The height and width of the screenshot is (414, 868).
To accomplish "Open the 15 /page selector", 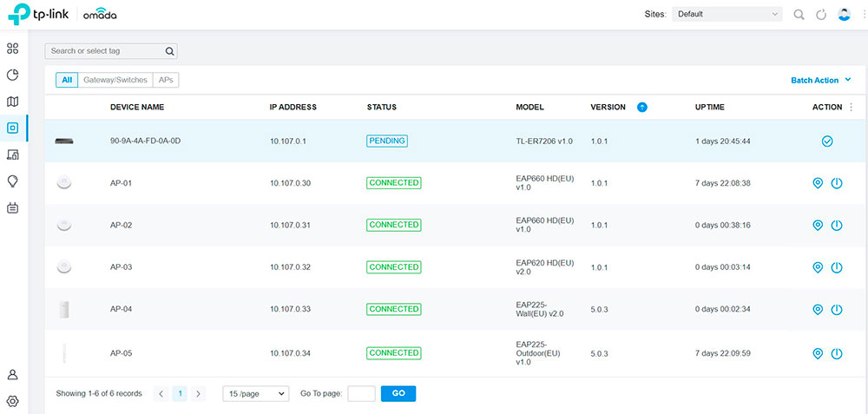I will point(256,393).
